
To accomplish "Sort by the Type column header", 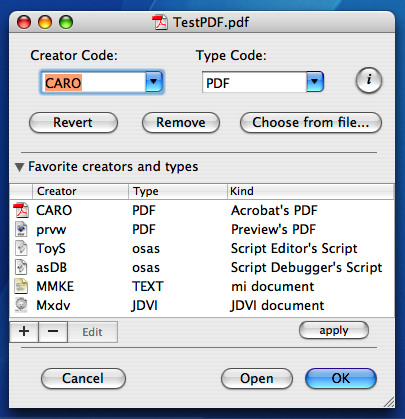I will pyautogui.click(x=178, y=191).
